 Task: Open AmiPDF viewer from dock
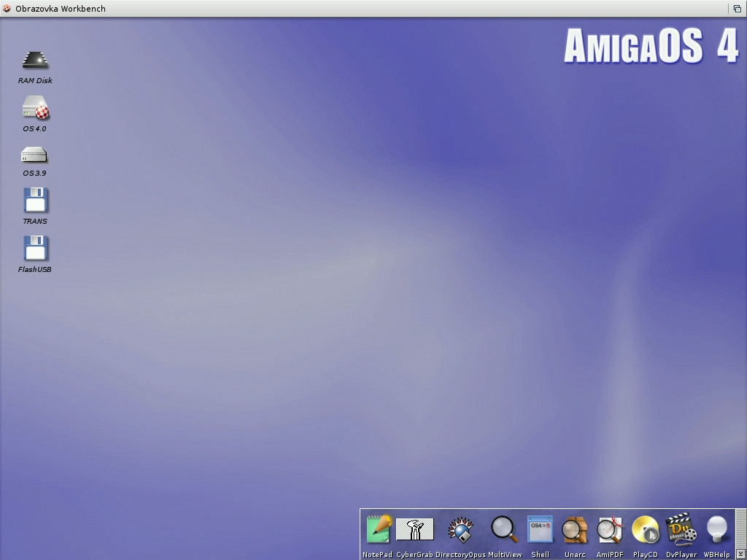610,530
